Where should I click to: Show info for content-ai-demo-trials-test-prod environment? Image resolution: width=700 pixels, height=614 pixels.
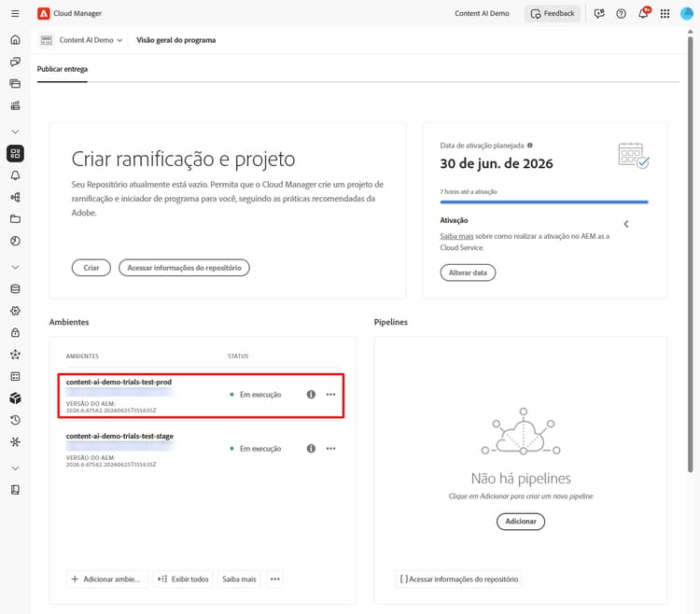(311, 395)
